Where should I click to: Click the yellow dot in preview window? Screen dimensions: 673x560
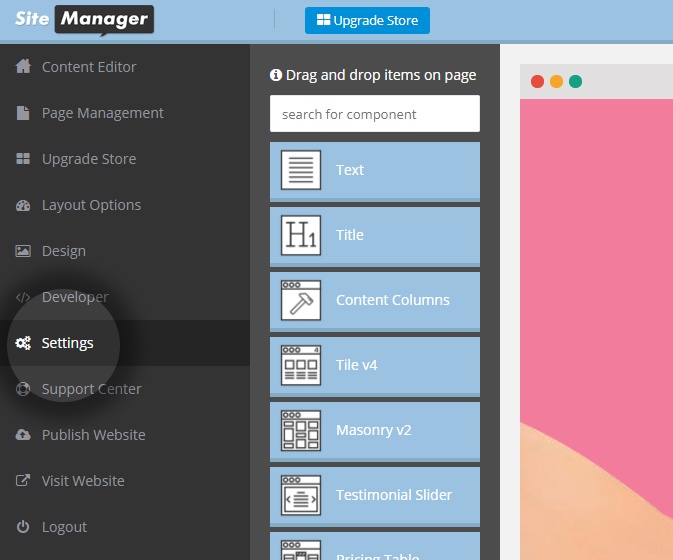click(556, 82)
